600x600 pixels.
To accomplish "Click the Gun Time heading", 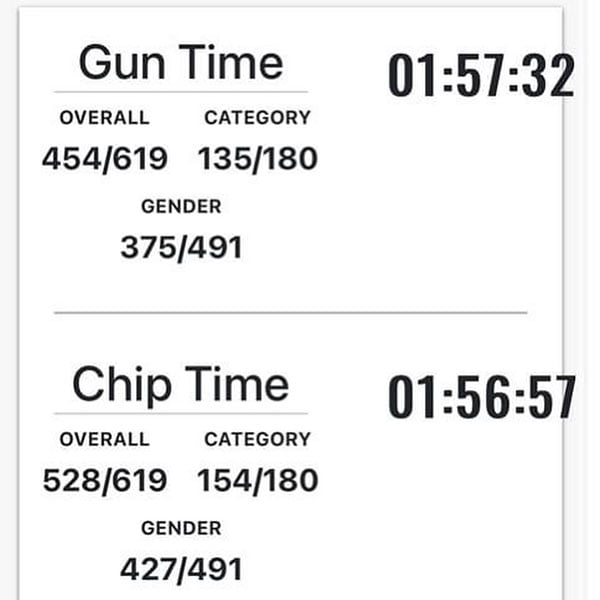I will point(181,62).
